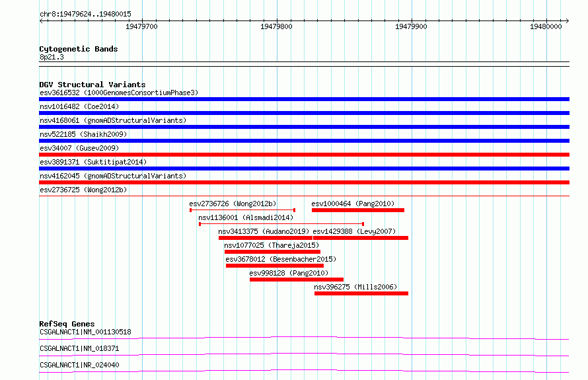Open the nsv3413375 (Audano2019) red bar
588x380 pixels.
pos(266,238)
